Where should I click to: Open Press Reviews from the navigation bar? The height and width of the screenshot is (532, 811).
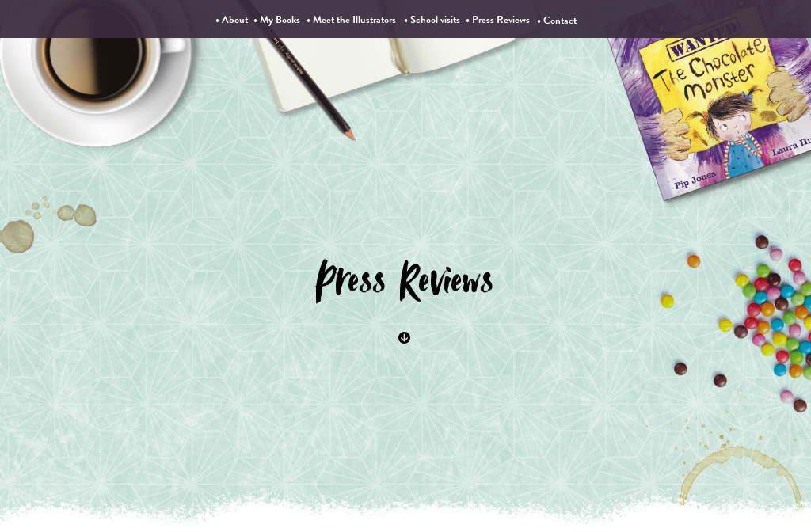(x=501, y=20)
